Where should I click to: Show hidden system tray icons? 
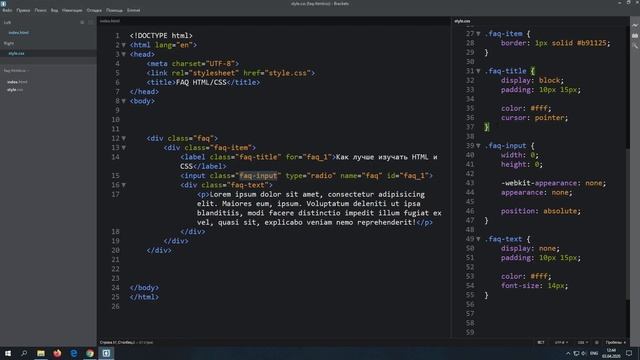(x=568, y=353)
